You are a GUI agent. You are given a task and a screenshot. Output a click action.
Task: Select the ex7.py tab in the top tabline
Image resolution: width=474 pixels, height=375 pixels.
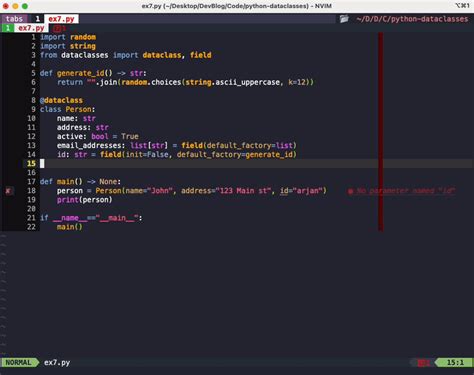pos(61,19)
